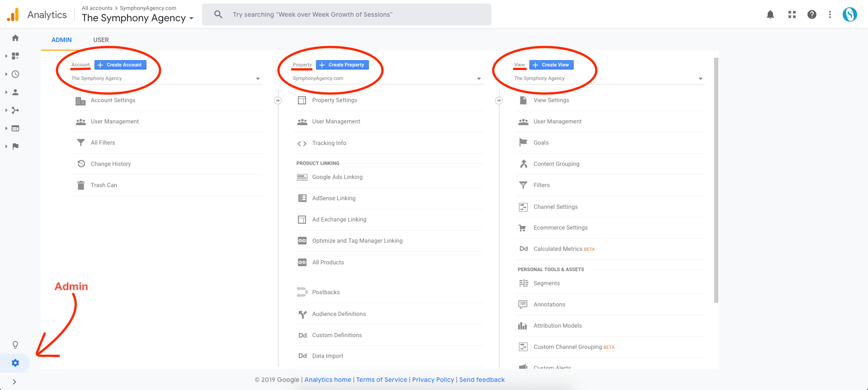868x390 pixels.
Task: Open the Google apps grid icon
Action: [x=792, y=14]
